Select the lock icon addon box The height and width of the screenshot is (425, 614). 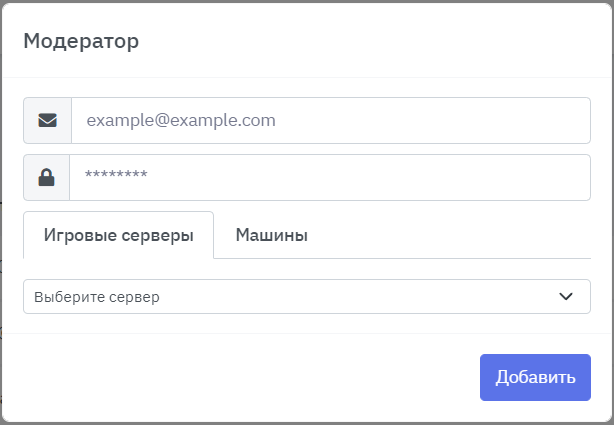coord(47,177)
